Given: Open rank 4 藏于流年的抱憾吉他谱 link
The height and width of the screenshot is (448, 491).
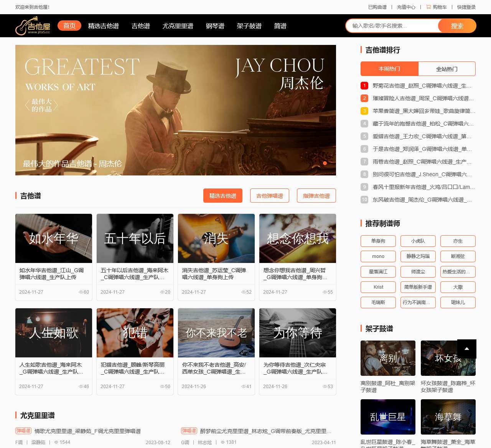Looking at the screenshot, I should [x=423, y=124].
